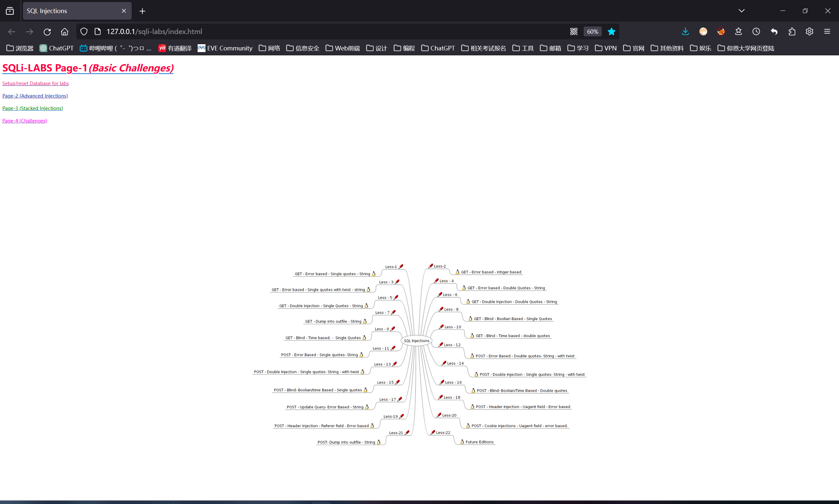Open the extensions puzzle icon
The width and height of the screenshot is (839, 504).
792,31
